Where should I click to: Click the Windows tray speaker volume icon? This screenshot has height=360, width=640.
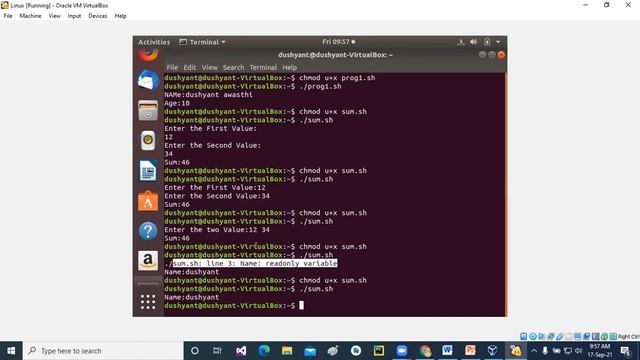click(x=578, y=351)
